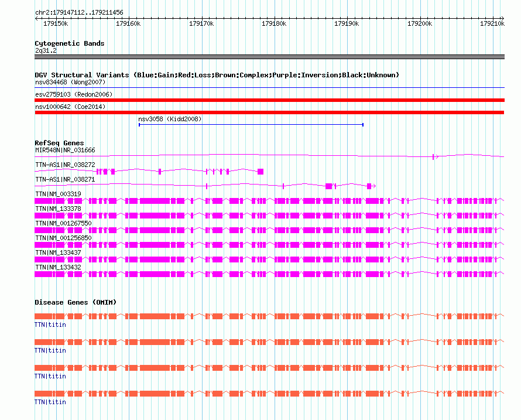Click the gray 2q31.2 cytogenetic band bar

269,57
